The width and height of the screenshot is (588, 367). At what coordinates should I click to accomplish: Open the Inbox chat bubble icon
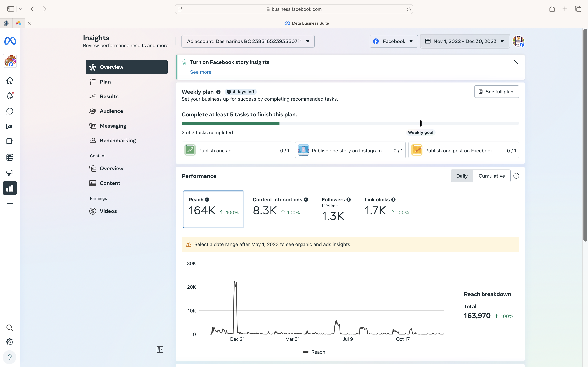(10, 111)
